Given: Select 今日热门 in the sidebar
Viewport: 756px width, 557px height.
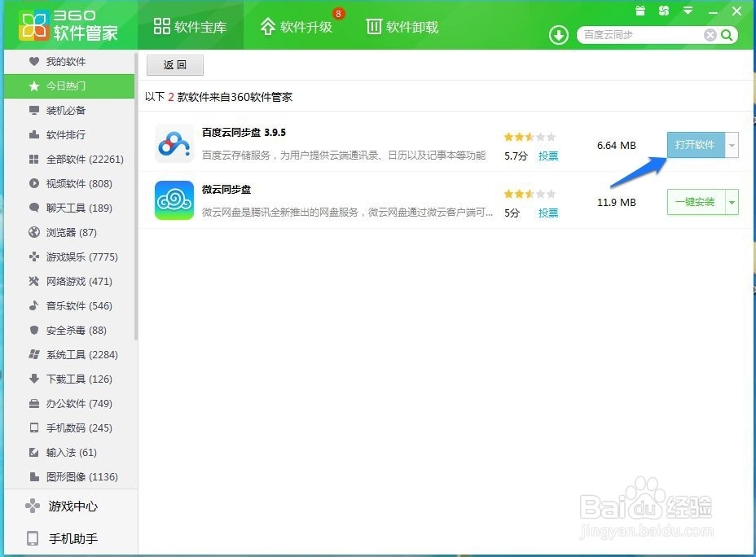Looking at the screenshot, I should click(69, 86).
